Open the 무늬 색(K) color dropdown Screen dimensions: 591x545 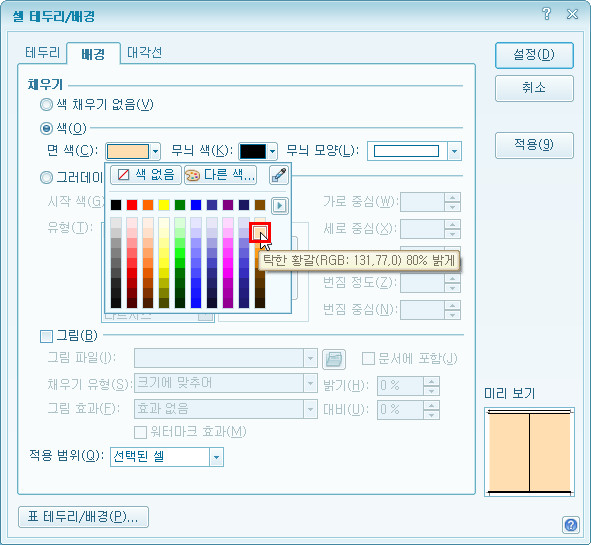coord(273,152)
